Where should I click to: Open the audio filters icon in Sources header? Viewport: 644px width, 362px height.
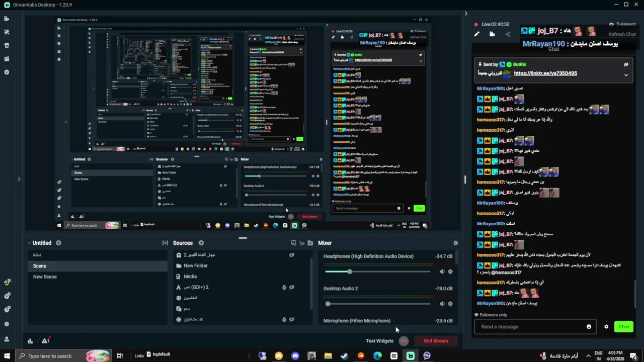[302, 243]
